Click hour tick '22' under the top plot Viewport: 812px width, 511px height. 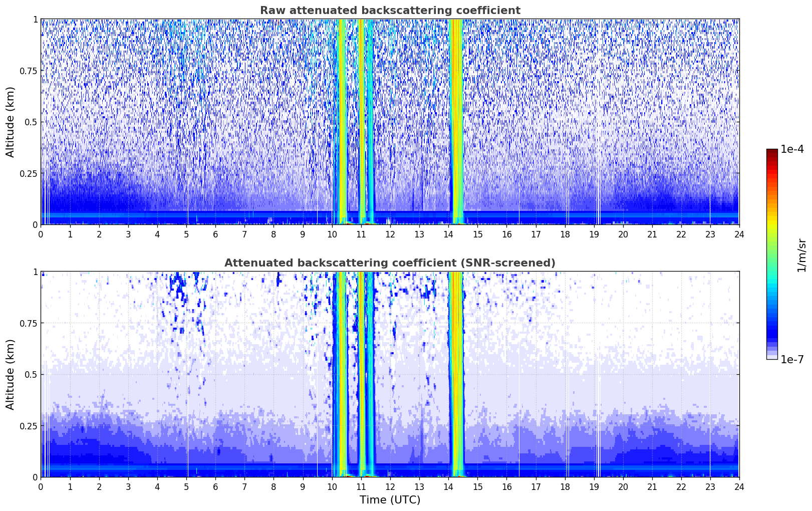pyautogui.click(x=681, y=234)
